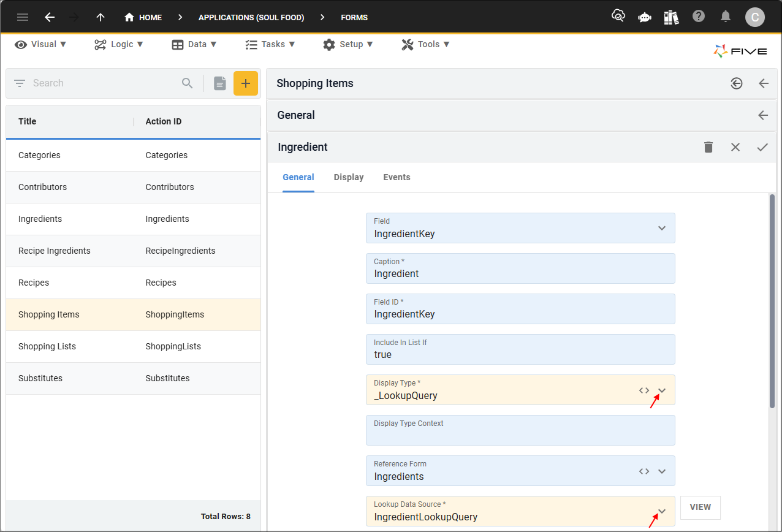Open the Tasks menu

pyautogui.click(x=270, y=44)
